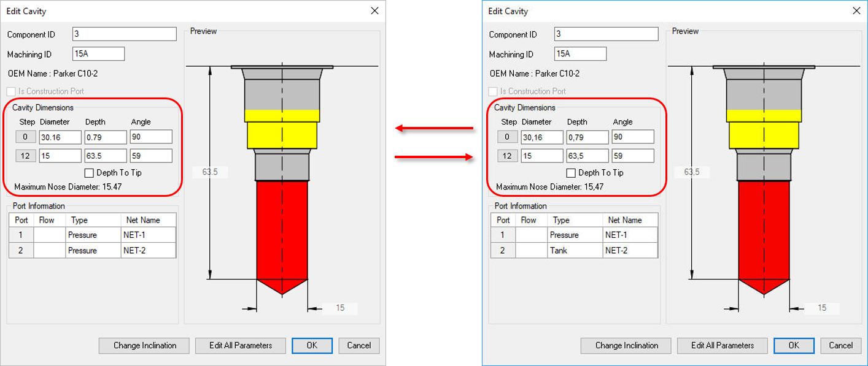Select Tank type cell in right dialog
The image size is (868, 366).
(x=575, y=250)
